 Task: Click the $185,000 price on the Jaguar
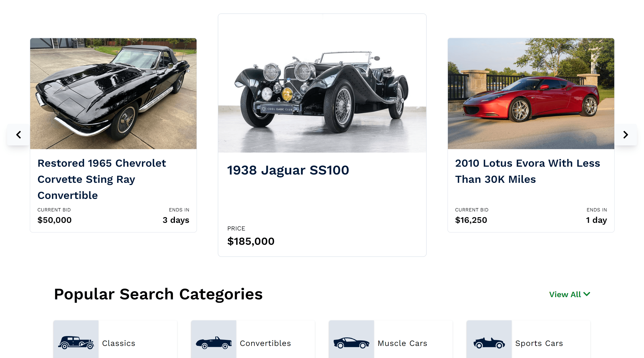251,241
